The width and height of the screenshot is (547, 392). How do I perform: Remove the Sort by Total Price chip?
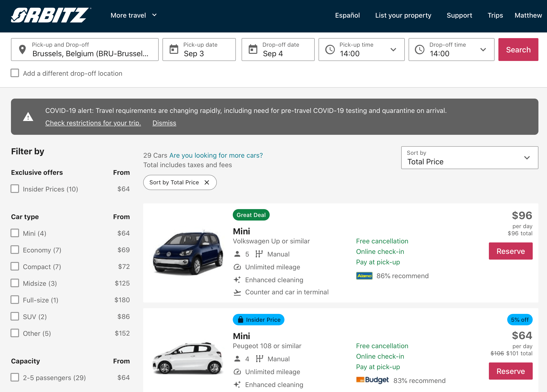tap(207, 182)
